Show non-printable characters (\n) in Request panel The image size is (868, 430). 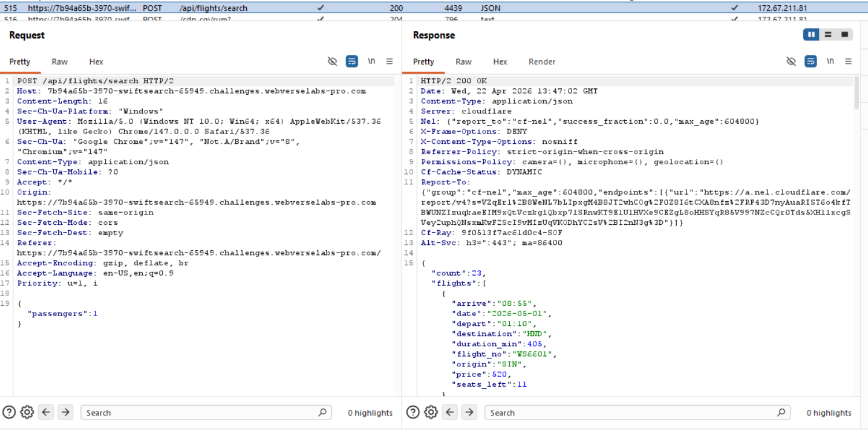372,61
